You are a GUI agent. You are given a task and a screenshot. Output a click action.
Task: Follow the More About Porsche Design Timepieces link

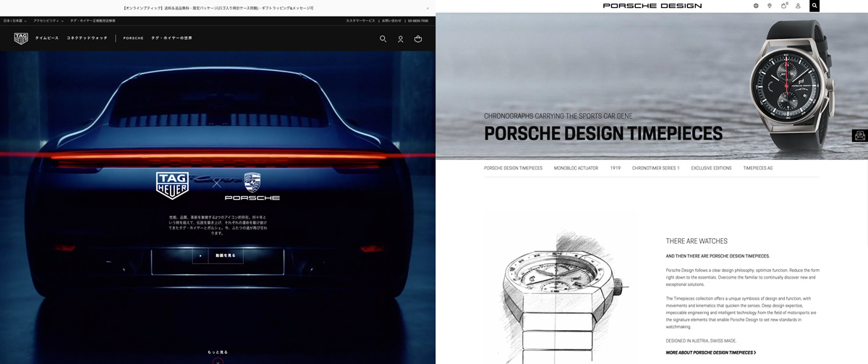(x=710, y=352)
